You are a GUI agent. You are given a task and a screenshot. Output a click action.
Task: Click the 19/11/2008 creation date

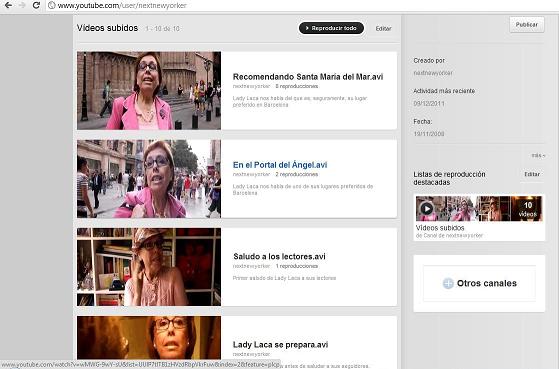[429, 134]
